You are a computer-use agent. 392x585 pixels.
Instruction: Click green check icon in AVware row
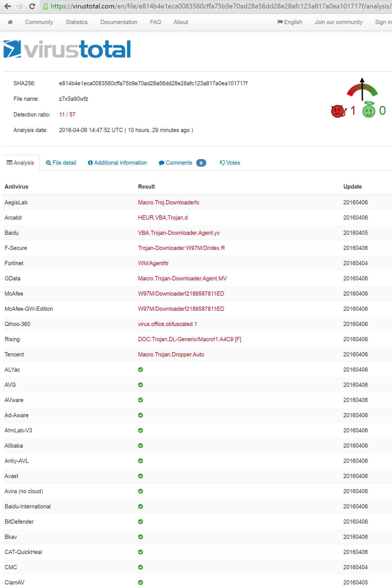[x=141, y=400]
